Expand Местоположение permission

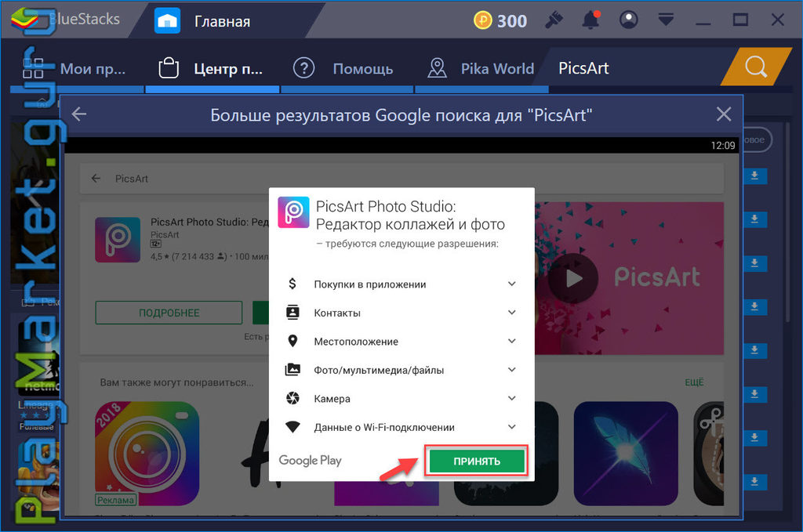511,341
